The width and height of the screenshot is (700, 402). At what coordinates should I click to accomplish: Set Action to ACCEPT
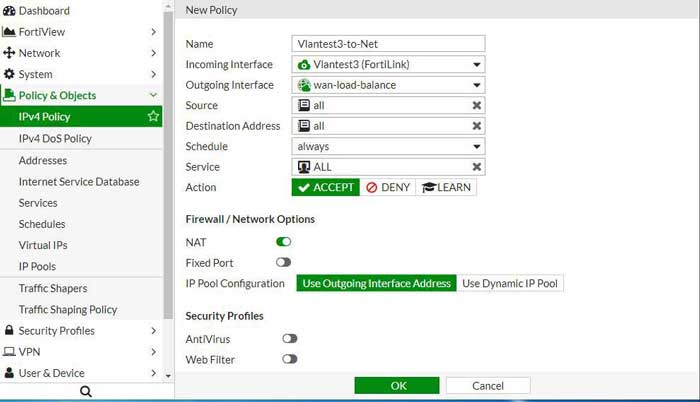[x=325, y=187]
